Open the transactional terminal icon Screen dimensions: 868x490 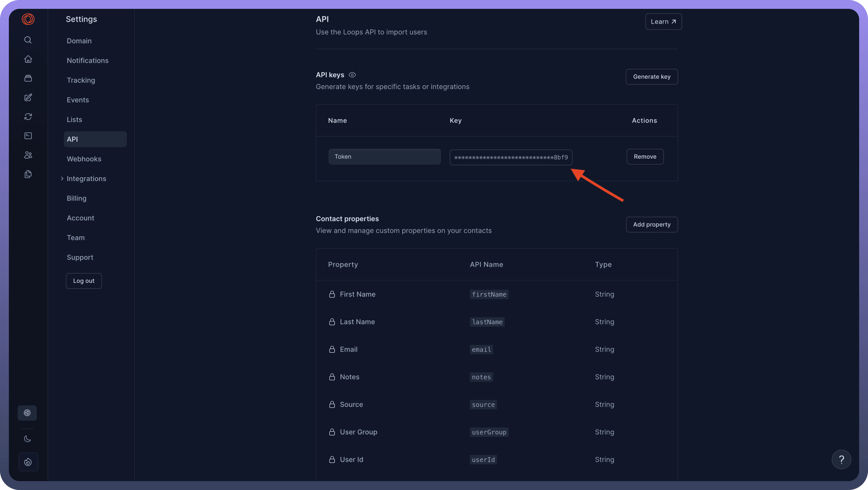(28, 136)
